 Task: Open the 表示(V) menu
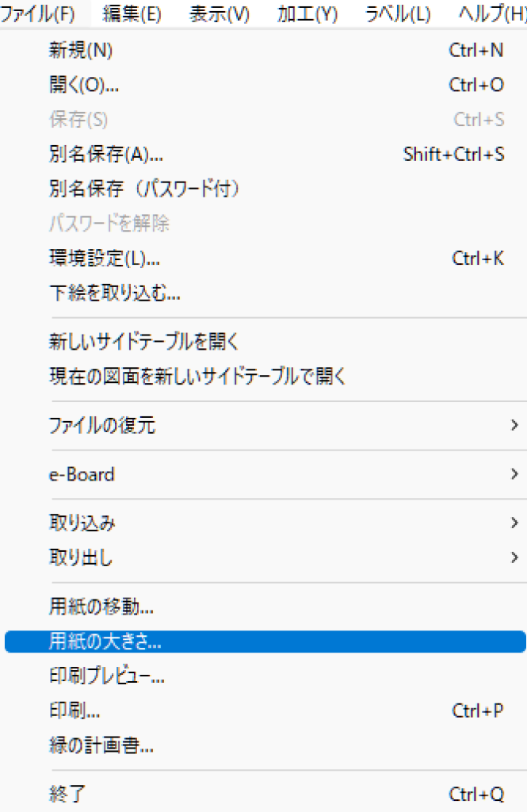tap(220, 13)
